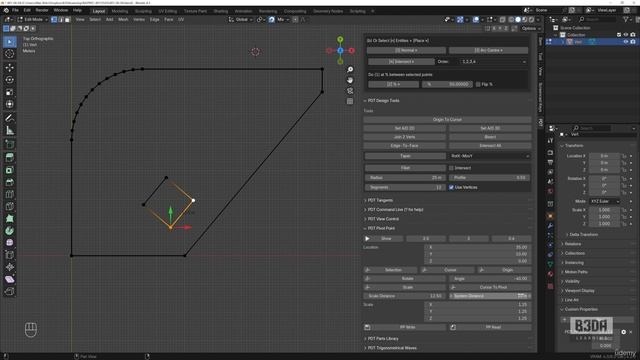Click the Edge-To-Face button
640x360 pixels.
point(404,146)
